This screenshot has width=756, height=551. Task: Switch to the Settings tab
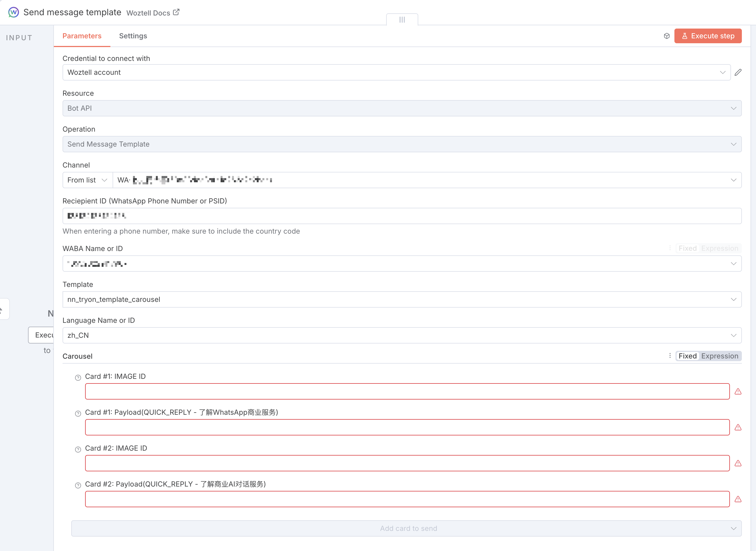click(x=133, y=36)
